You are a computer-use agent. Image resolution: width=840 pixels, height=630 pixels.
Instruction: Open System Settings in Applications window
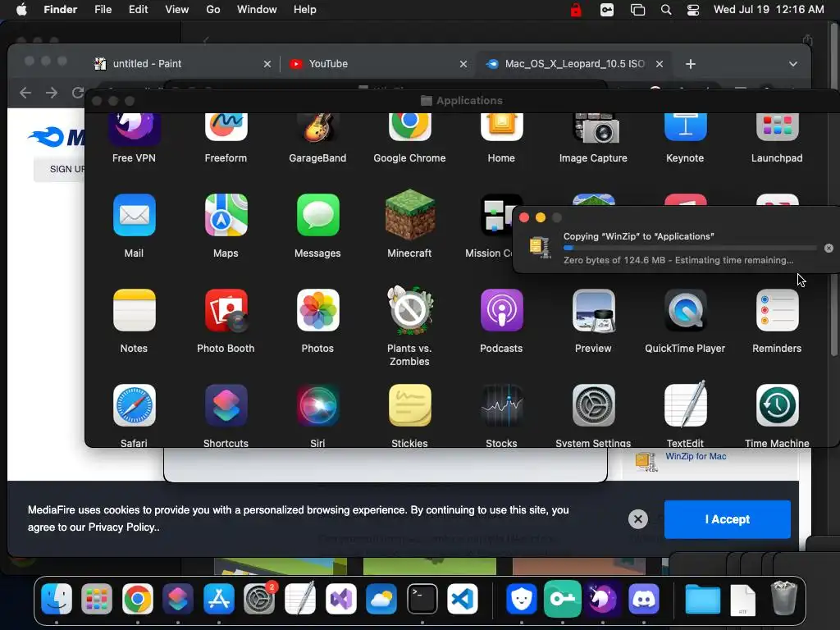[593, 405]
